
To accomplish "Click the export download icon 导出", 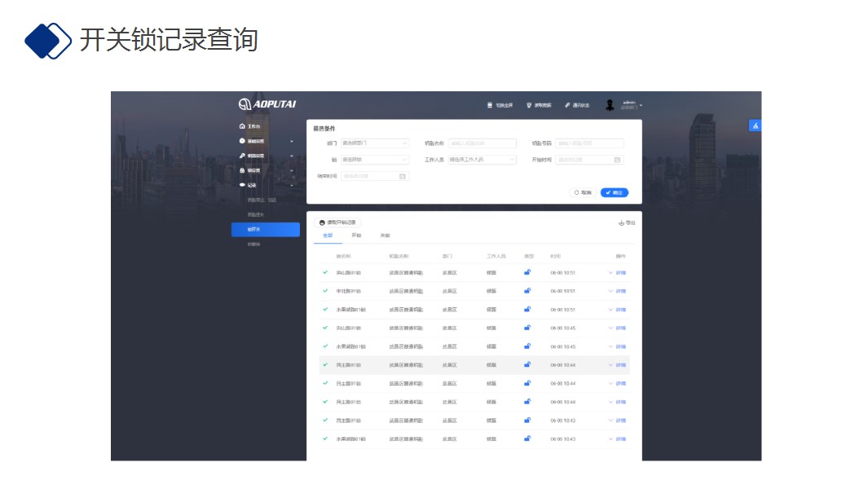I will 621,223.
